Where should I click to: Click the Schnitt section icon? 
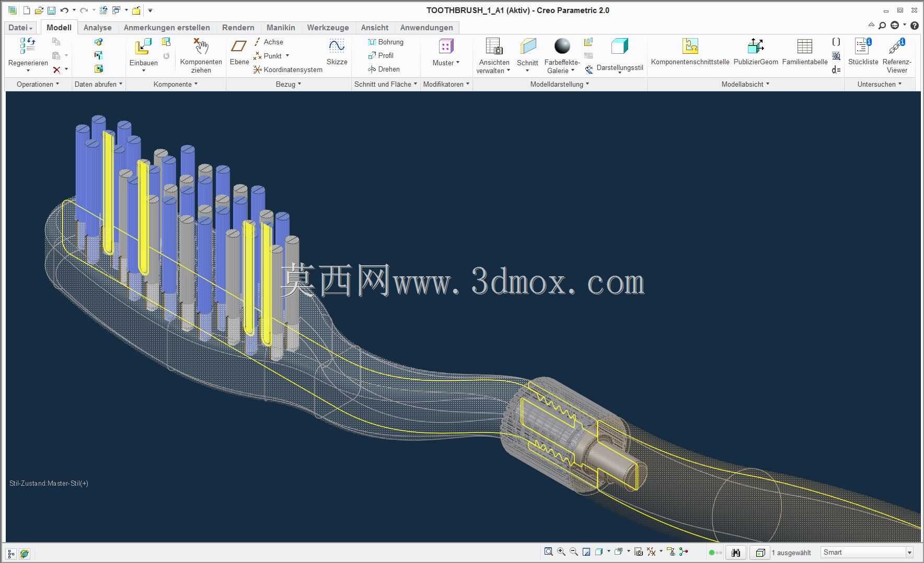point(528,46)
